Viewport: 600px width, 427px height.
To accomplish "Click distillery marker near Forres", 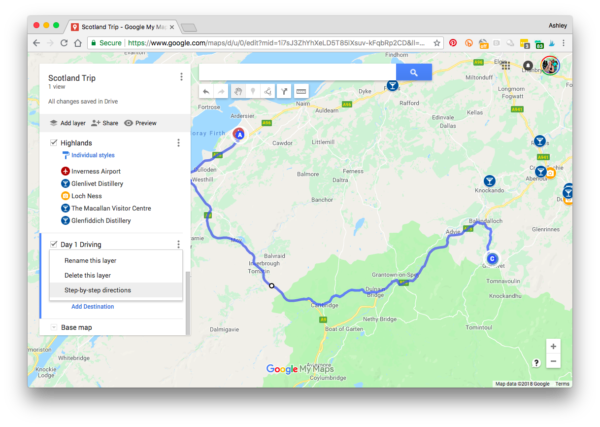I will click(392, 85).
